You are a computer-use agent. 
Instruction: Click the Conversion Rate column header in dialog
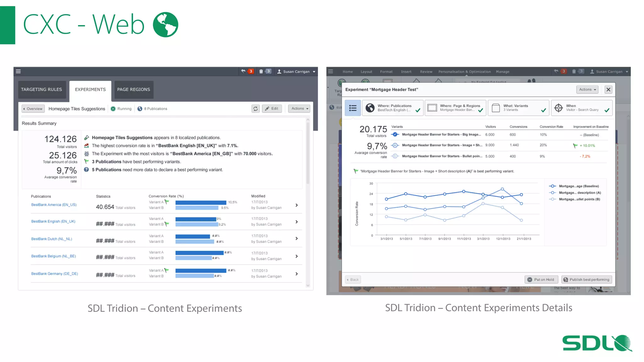(x=551, y=127)
